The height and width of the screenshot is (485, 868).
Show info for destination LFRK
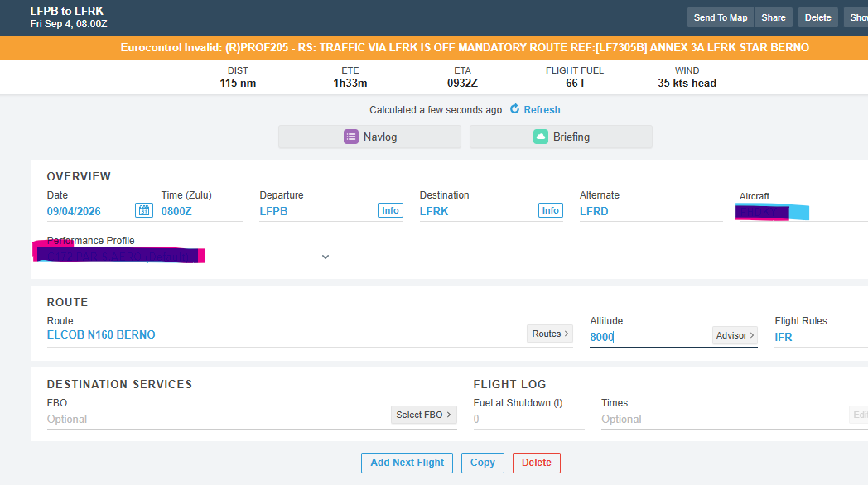550,210
